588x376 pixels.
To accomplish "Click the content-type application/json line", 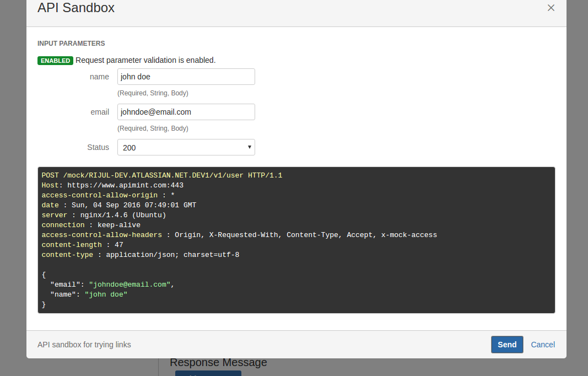I will pyautogui.click(x=141, y=255).
